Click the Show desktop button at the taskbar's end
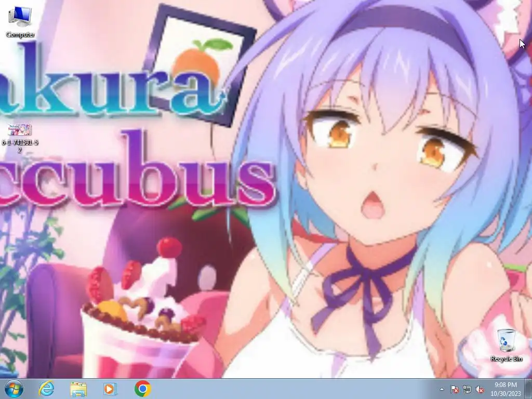The width and height of the screenshot is (532, 399). (528, 389)
